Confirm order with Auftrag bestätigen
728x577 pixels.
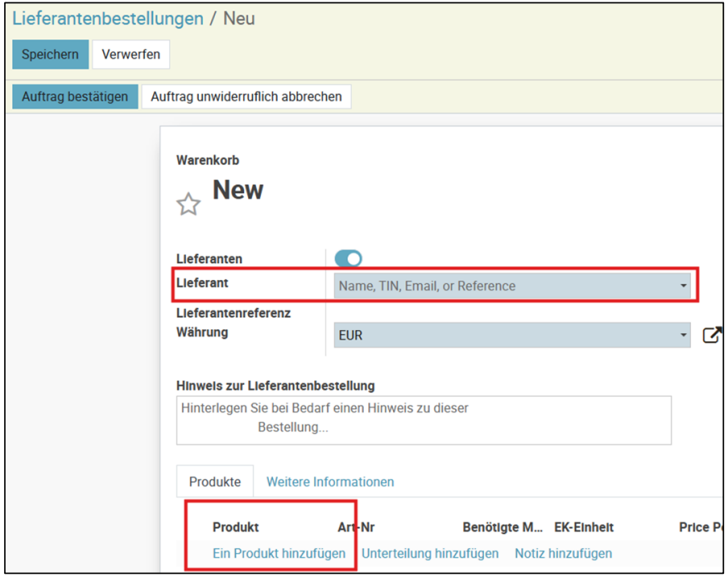[x=75, y=97]
